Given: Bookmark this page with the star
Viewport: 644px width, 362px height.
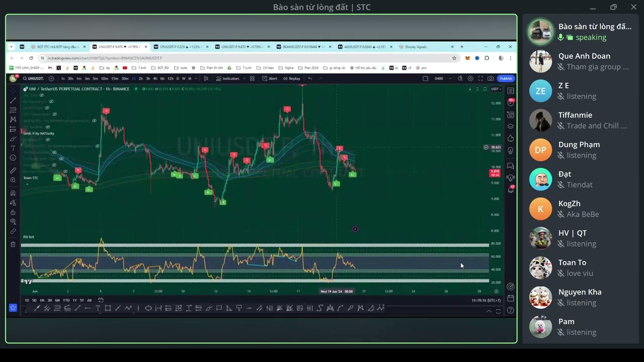Looking at the screenshot, I should (x=454, y=58).
